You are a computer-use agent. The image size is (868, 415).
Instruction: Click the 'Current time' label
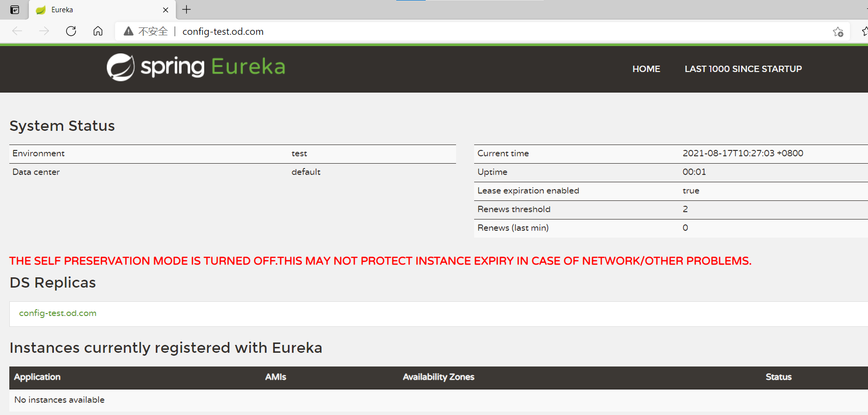click(503, 153)
